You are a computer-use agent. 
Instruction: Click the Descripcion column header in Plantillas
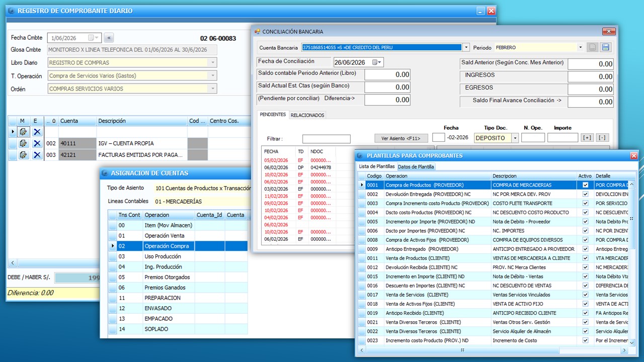(534, 176)
